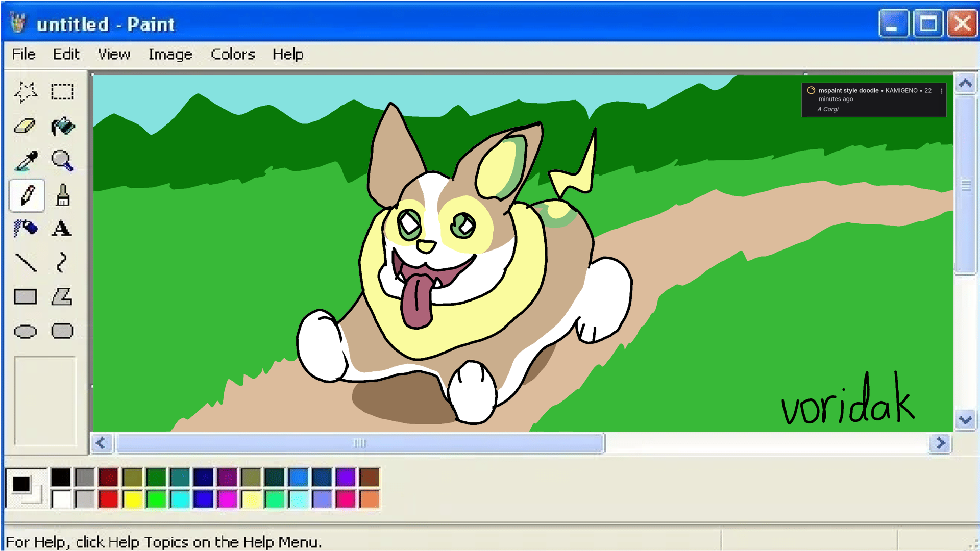Image resolution: width=980 pixels, height=551 pixels.
Task: Select the magenta color swatch
Action: coord(227,499)
